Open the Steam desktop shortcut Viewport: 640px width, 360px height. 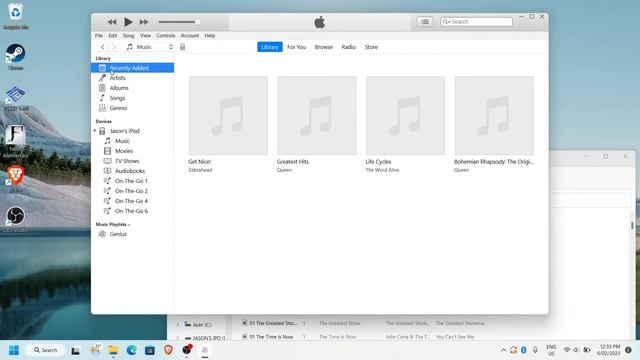point(16,57)
